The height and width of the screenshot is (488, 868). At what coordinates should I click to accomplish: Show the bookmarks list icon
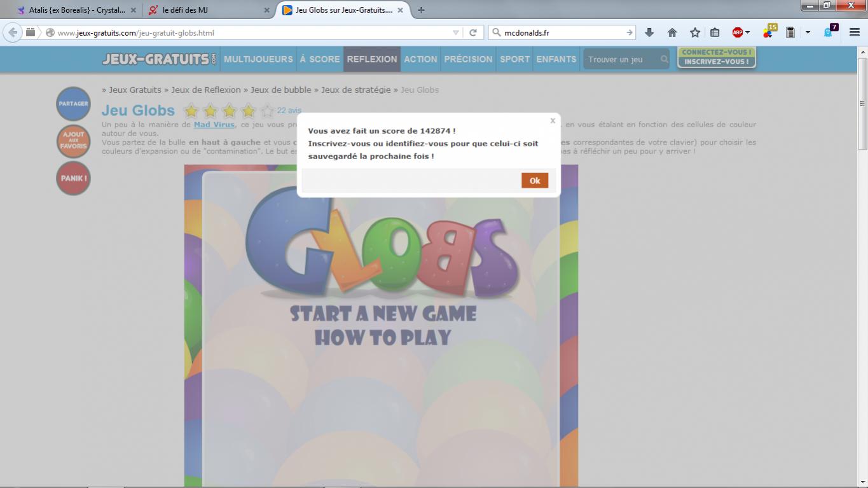715,32
